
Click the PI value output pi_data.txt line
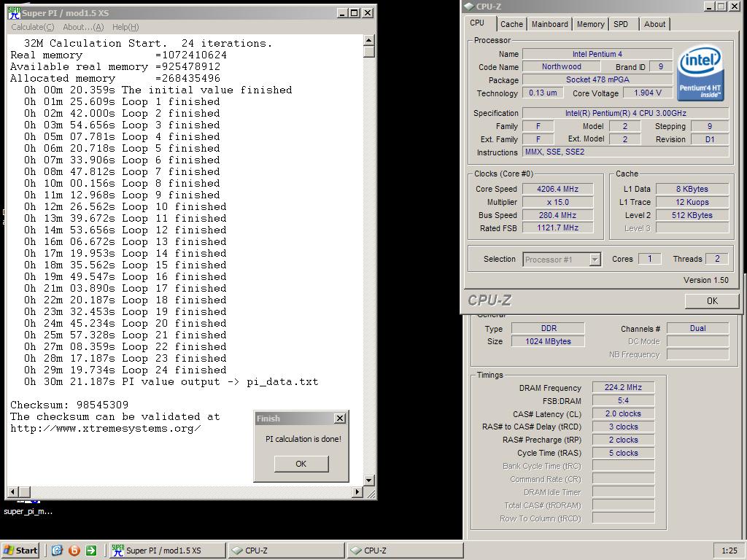click(x=171, y=381)
